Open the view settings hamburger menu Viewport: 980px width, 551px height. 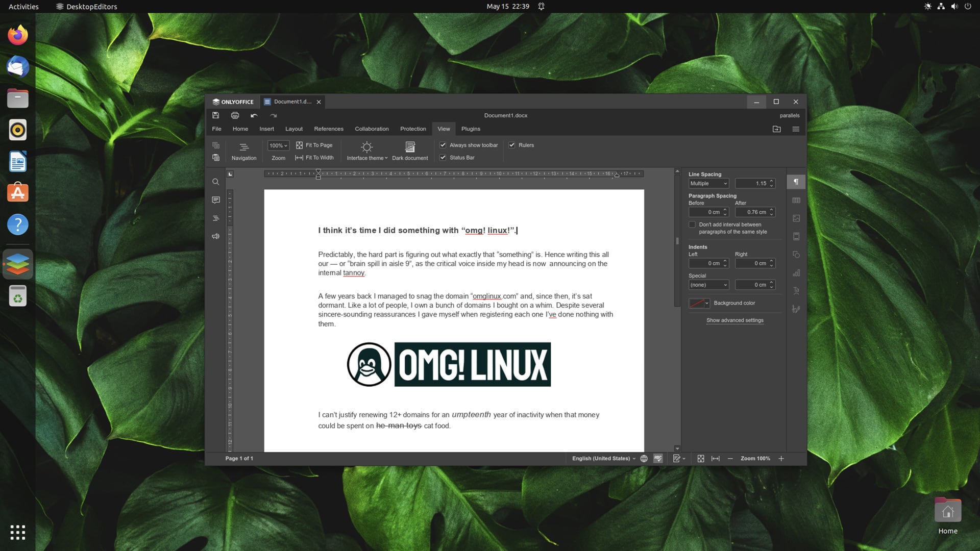[x=796, y=129]
